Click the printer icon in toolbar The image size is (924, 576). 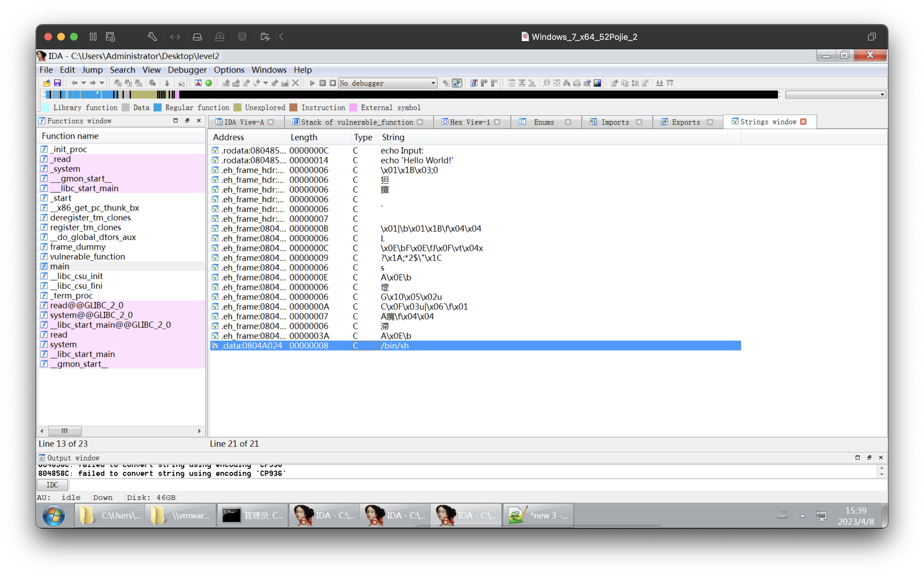coord(577,83)
